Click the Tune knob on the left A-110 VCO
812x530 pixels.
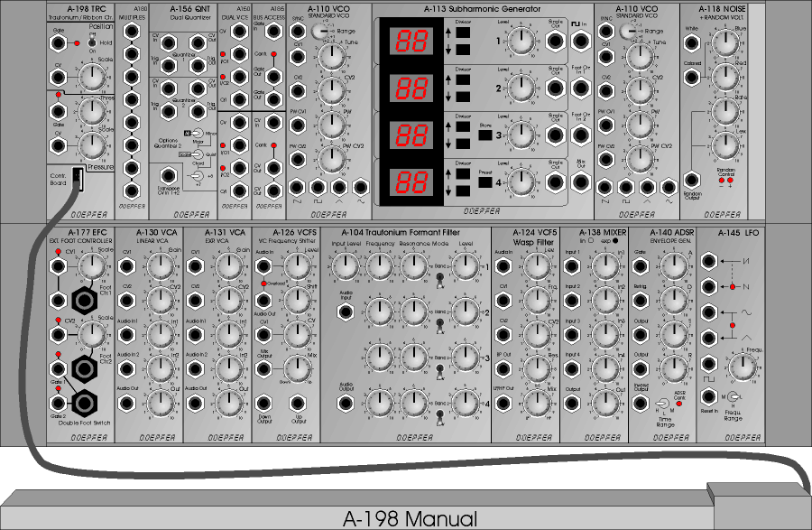(331, 55)
